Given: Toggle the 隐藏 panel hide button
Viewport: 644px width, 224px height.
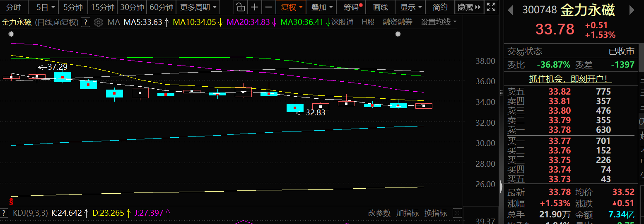Looking at the screenshot, I should (x=469, y=7).
